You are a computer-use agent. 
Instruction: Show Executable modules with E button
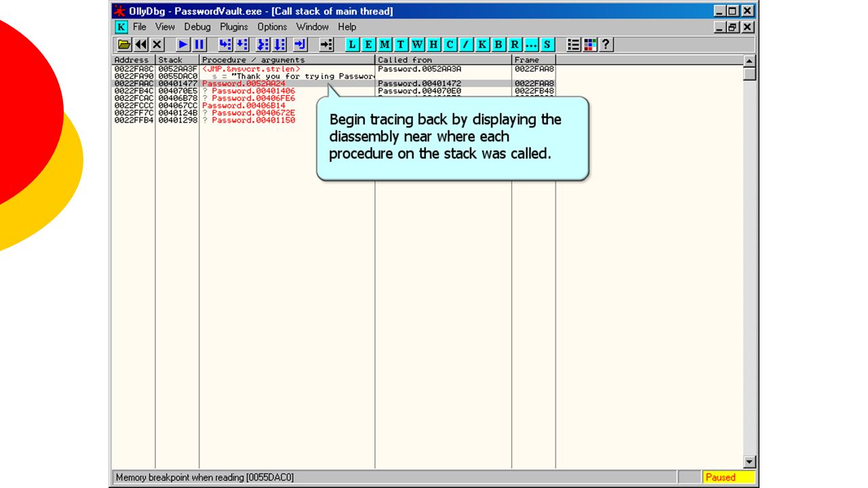click(369, 45)
